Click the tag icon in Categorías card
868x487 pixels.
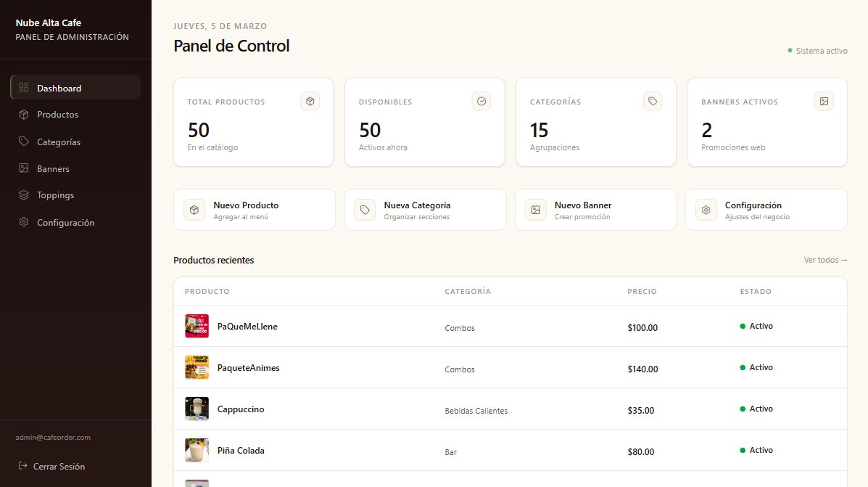pos(653,102)
